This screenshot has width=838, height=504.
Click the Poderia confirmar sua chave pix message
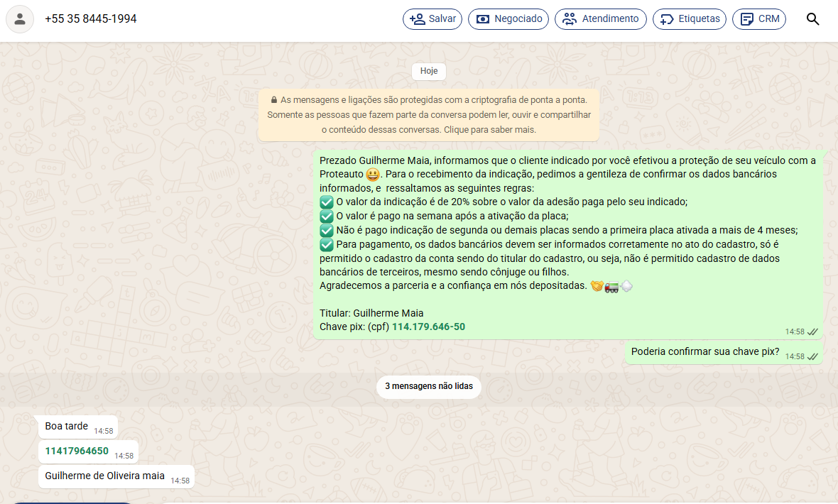[x=704, y=351]
